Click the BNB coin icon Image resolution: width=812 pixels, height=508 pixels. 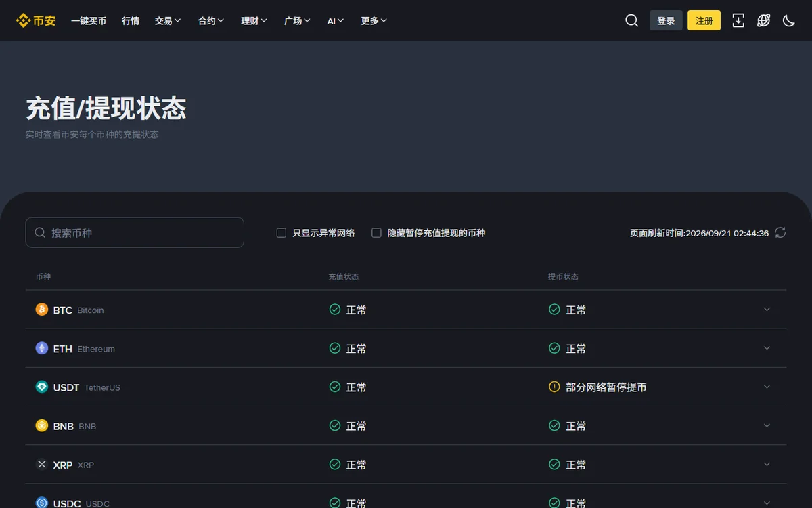(x=42, y=425)
